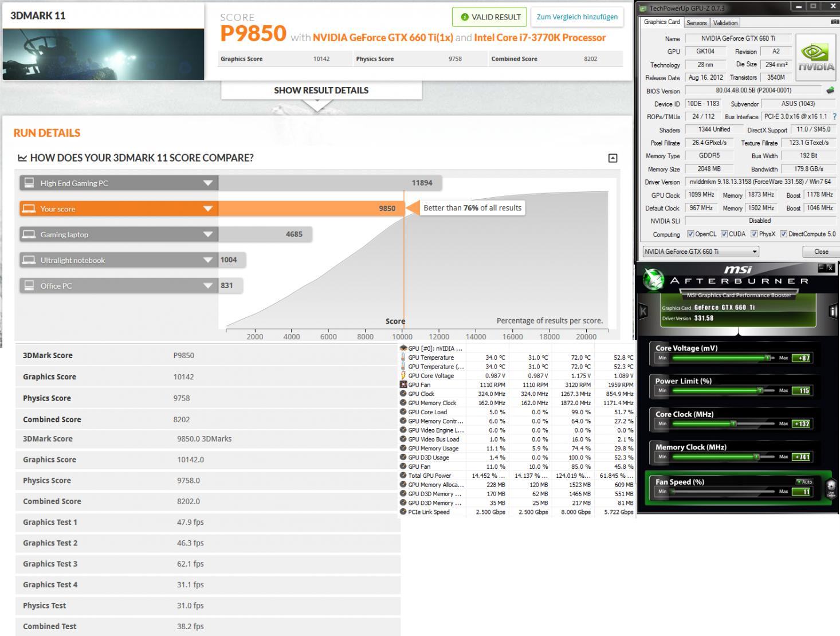Viewport: 840px width, 636px height.
Task: Click the Graphics Test 3 '62.1 fps' value
Action: click(x=190, y=564)
